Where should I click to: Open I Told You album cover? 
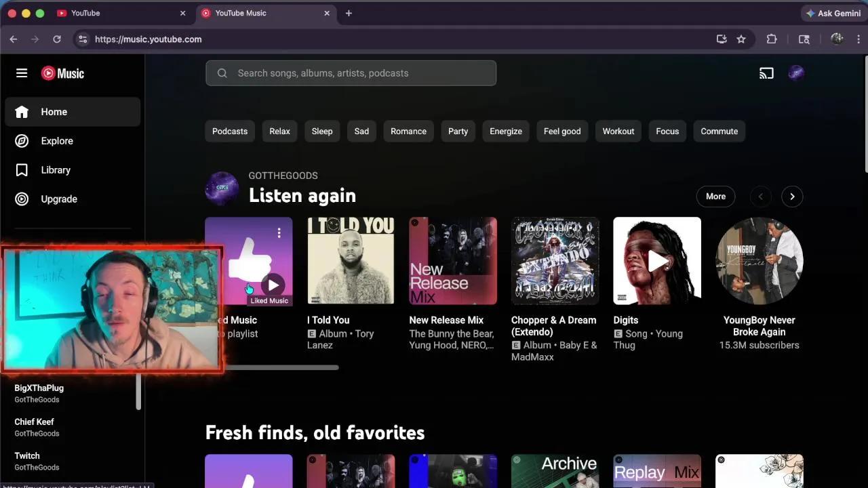(351, 261)
